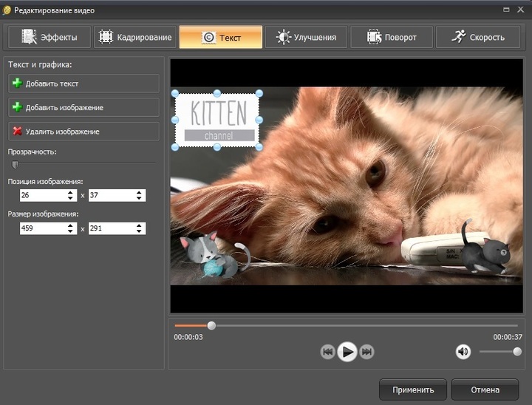Increase the image X position value 26
The image size is (532, 405).
pyautogui.click(x=71, y=192)
